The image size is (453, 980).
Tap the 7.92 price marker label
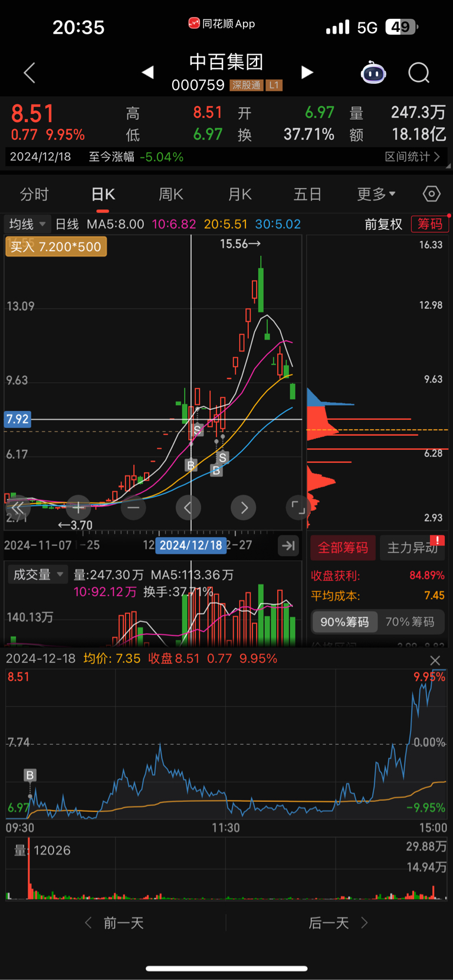point(18,419)
